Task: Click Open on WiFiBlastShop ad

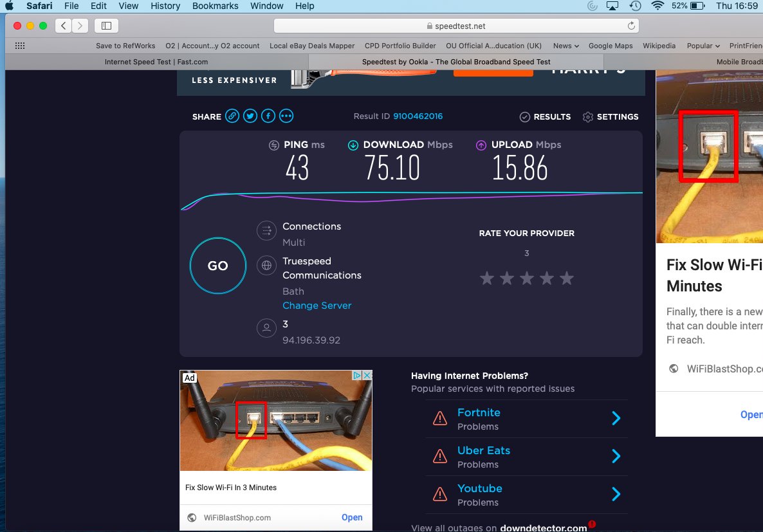Action: pos(352,517)
